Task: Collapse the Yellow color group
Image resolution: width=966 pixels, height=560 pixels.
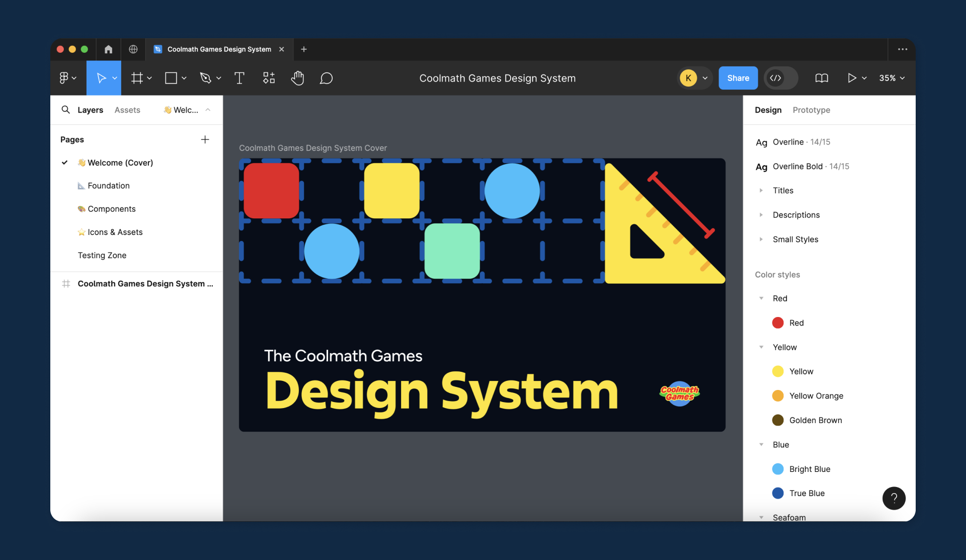Action: [761, 347]
